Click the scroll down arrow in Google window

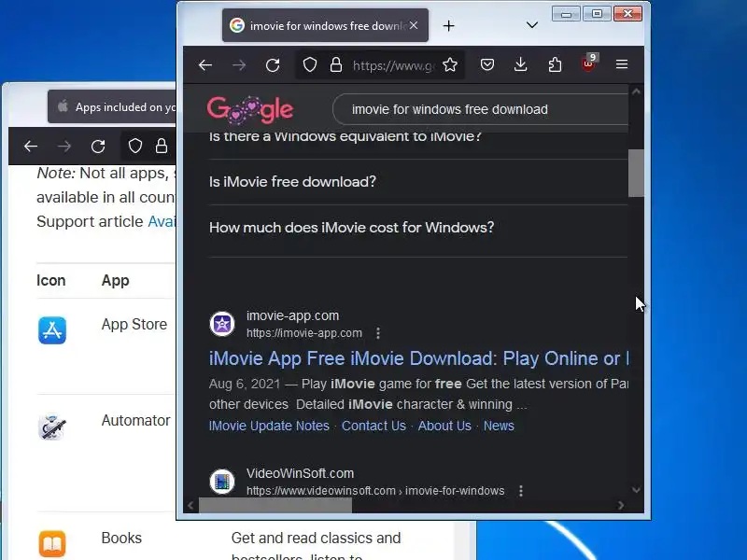tap(636, 489)
